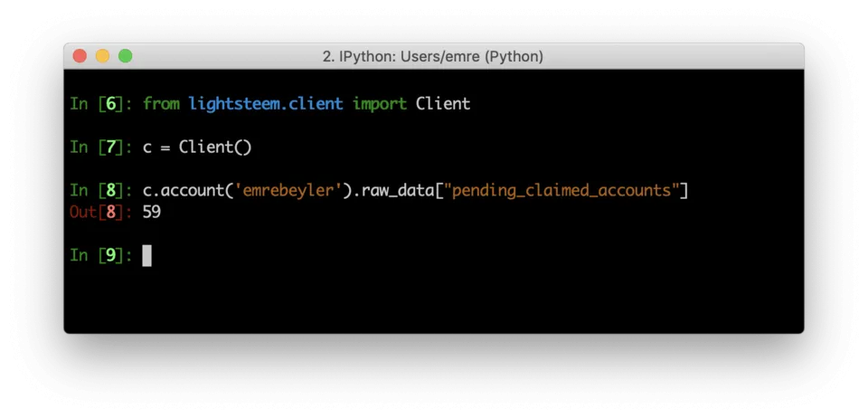The image size is (868, 418).
Task: Click the "In [9]:" prompt
Action: pos(101,255)
